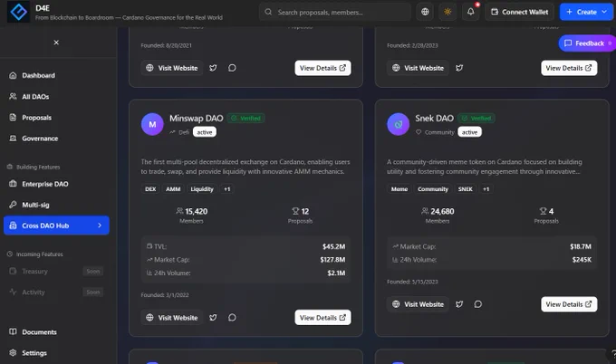Open Documents in the sidebar
This screenshot has width=616, height=364.
point(56,332)
